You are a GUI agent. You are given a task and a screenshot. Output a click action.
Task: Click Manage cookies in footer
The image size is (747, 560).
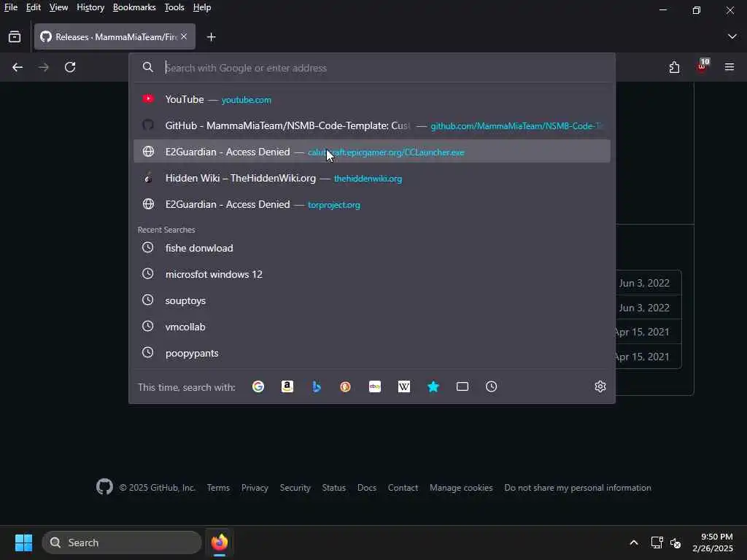point(461,488)
